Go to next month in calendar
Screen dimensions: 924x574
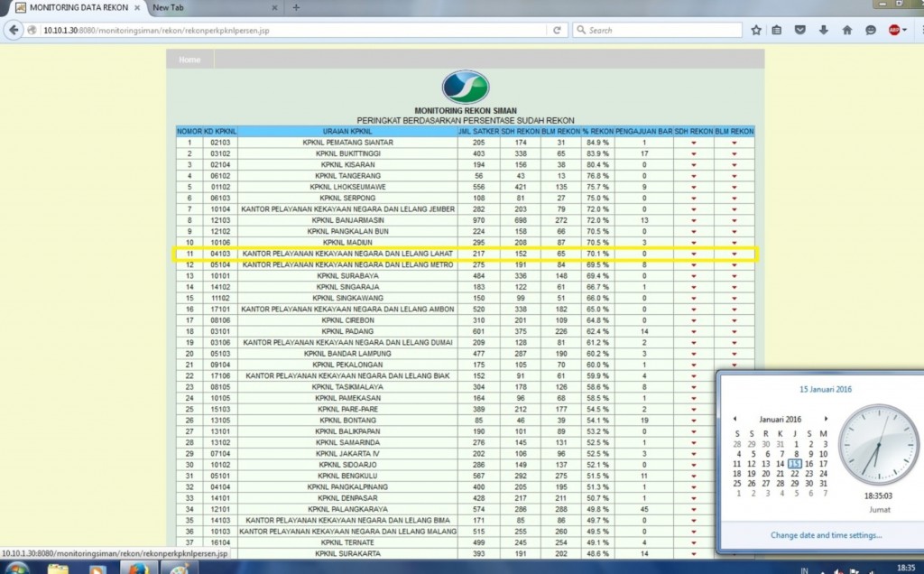click(825, 420)
